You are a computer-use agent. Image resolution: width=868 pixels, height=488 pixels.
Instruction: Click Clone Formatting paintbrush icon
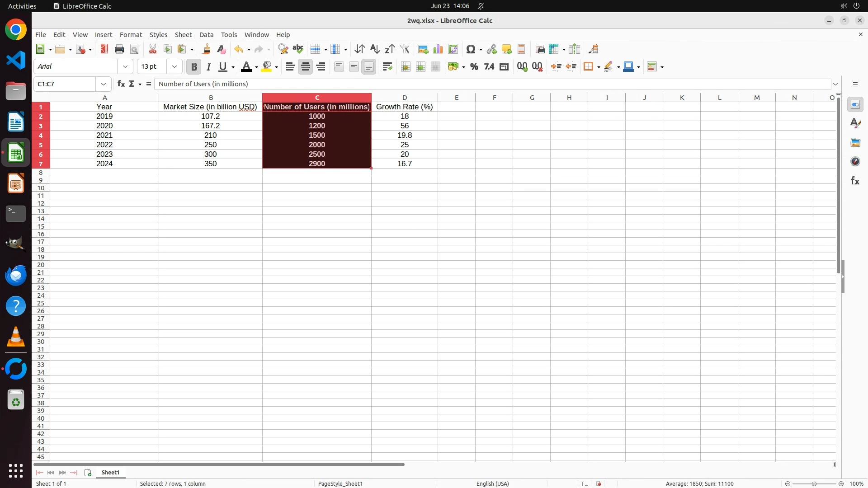coord(207,49)
